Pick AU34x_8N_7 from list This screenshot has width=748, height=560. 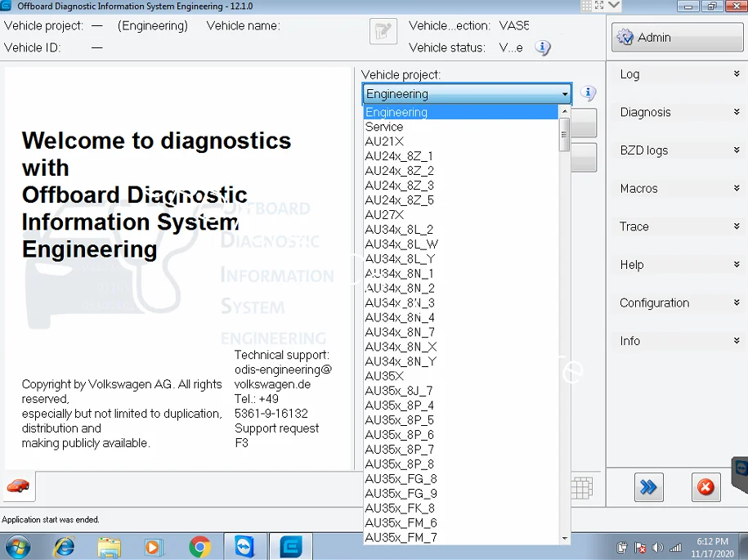click(461, 332)
